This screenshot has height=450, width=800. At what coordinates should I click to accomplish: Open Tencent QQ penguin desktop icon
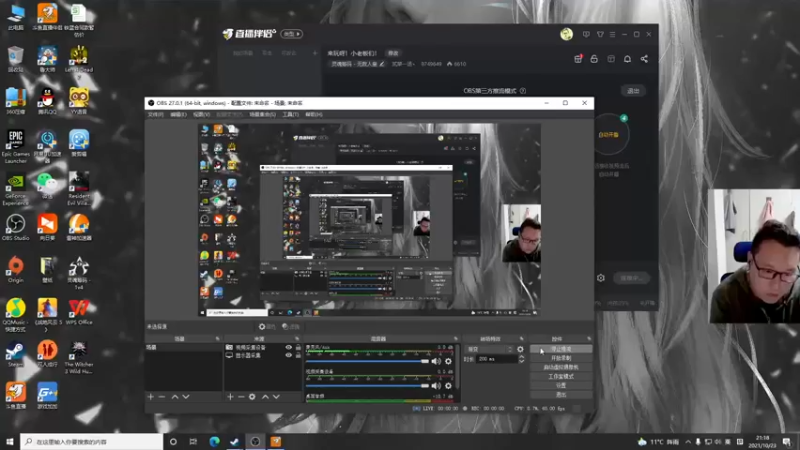[47, 101]
